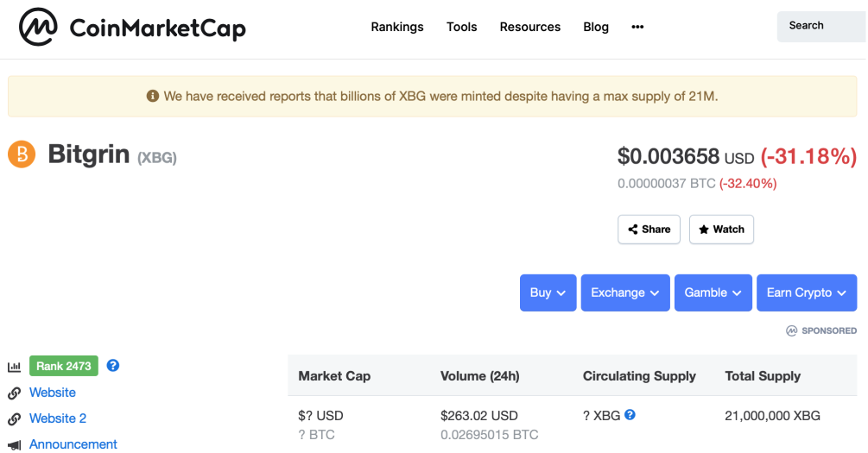The width and height of the screenshot is (868, 453).
Task: Click the Volume (24h) column header
Action: point(480,376)
